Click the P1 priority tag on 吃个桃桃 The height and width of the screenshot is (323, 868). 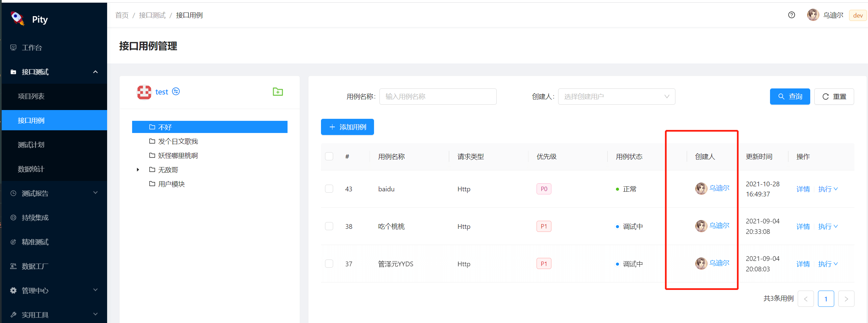click(544, 226)
